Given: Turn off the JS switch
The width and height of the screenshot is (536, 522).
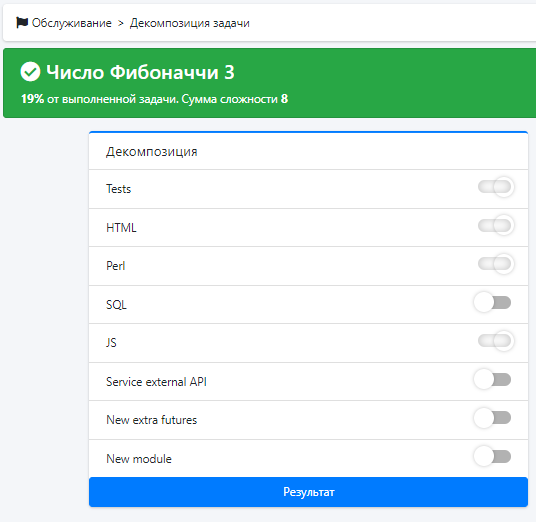Looking at the screenshot, I should (495, 341).
